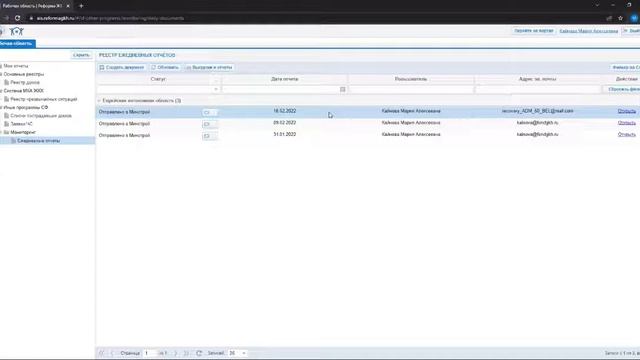Open the Кайнова Мария Алексеевна profile link
The width and height of the screenshot is (640, 360).
pyautogui.click(x=589, y=31)
